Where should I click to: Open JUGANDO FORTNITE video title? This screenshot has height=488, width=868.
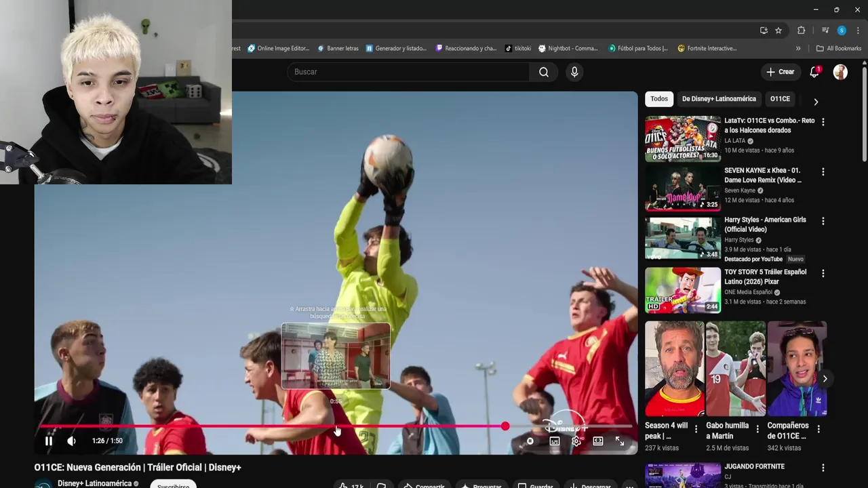click(x=754, y=466)
